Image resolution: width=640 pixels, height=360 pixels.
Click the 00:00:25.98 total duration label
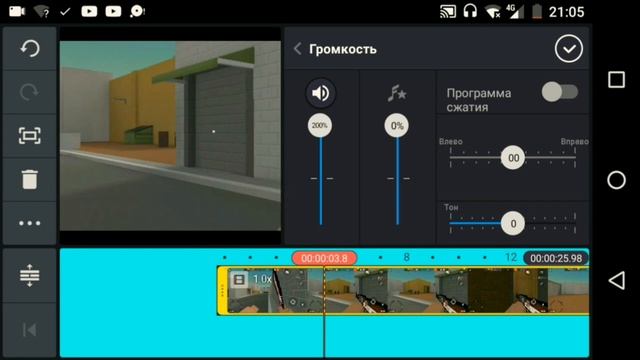(556, 258)
